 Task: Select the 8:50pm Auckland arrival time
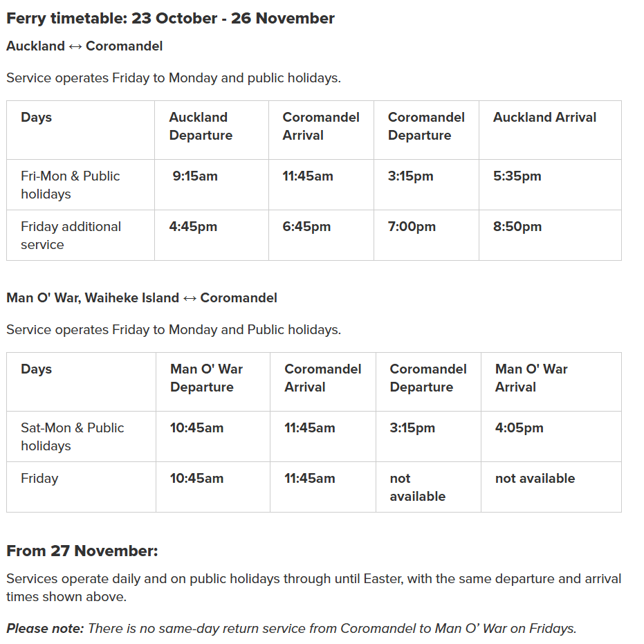point(517,227)
